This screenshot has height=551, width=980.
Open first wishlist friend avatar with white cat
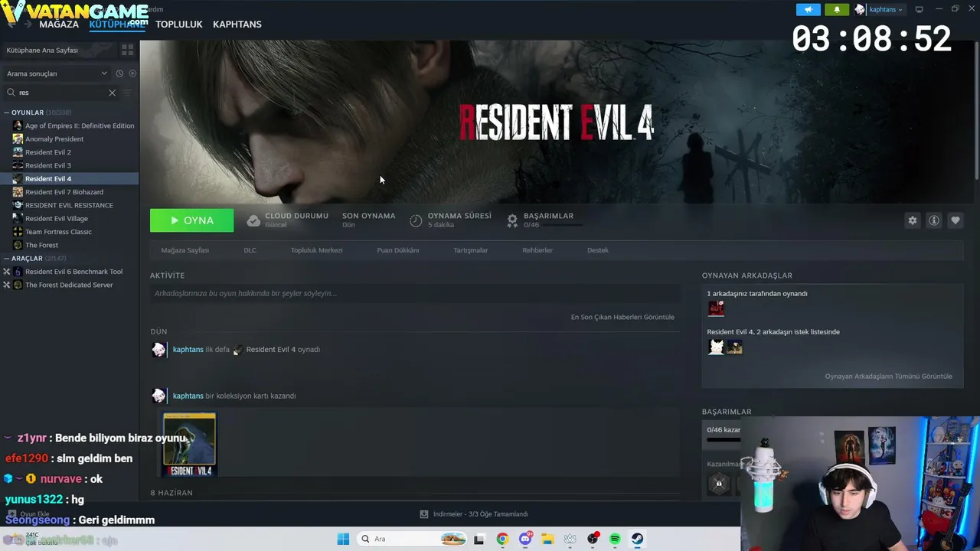[716, 347]
